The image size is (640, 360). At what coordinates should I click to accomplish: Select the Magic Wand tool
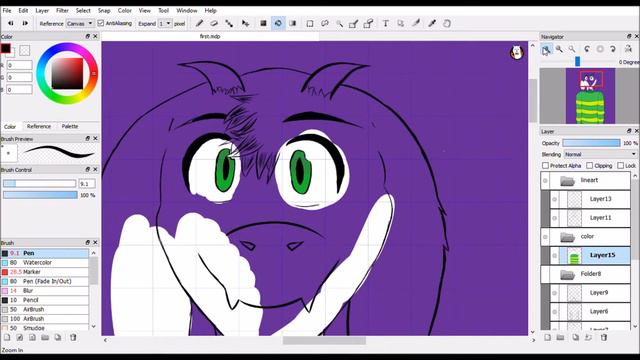tap(339, 23)
